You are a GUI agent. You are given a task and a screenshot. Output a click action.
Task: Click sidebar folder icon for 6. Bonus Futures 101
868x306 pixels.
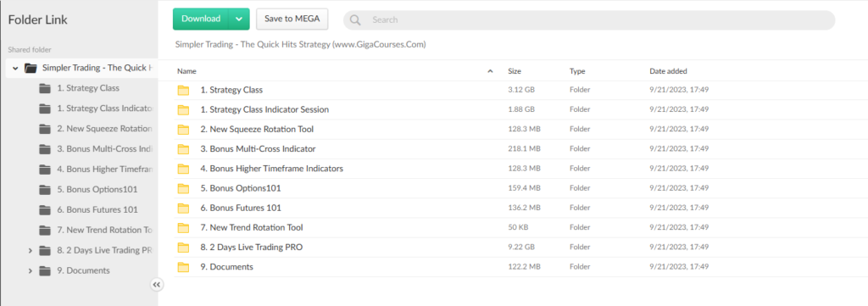[46, 209]
